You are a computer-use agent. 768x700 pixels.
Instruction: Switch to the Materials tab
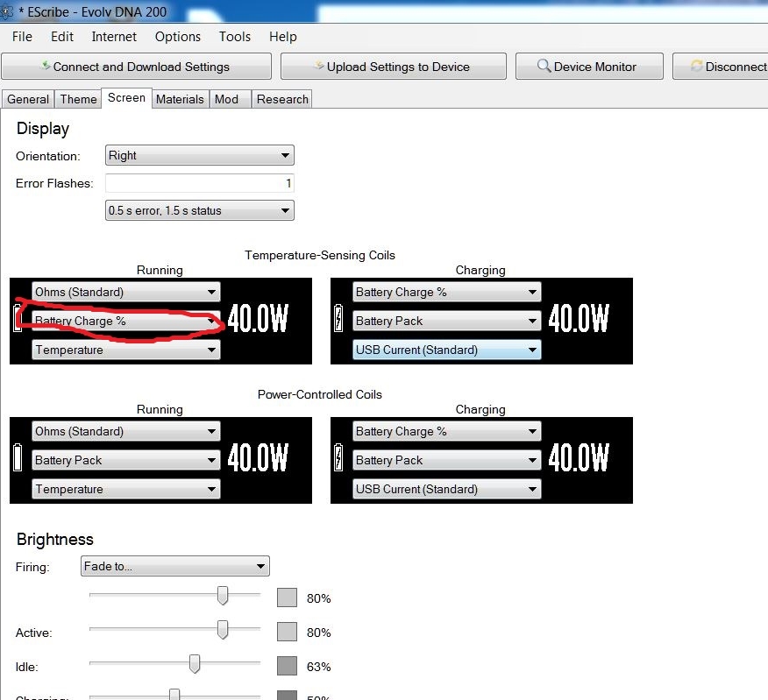coord(180,99)
